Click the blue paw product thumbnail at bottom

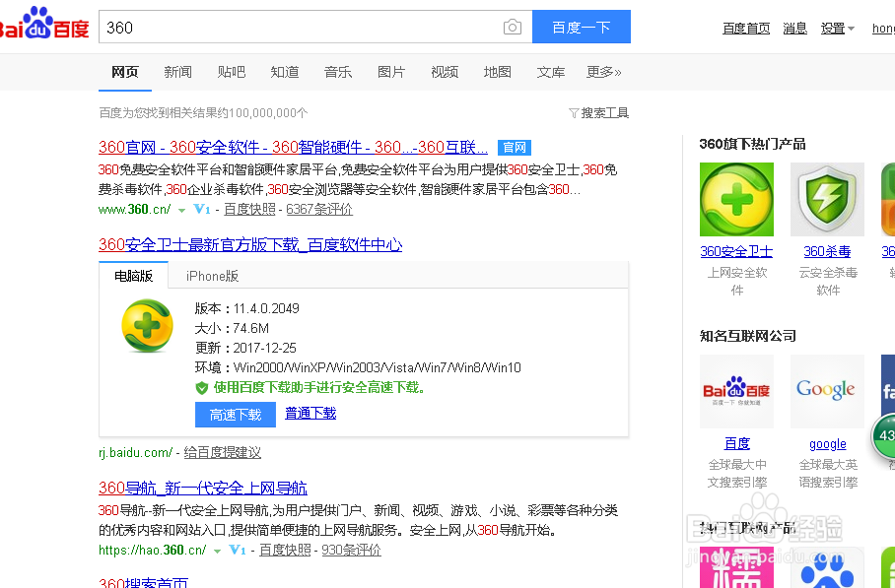coord(827,567)
